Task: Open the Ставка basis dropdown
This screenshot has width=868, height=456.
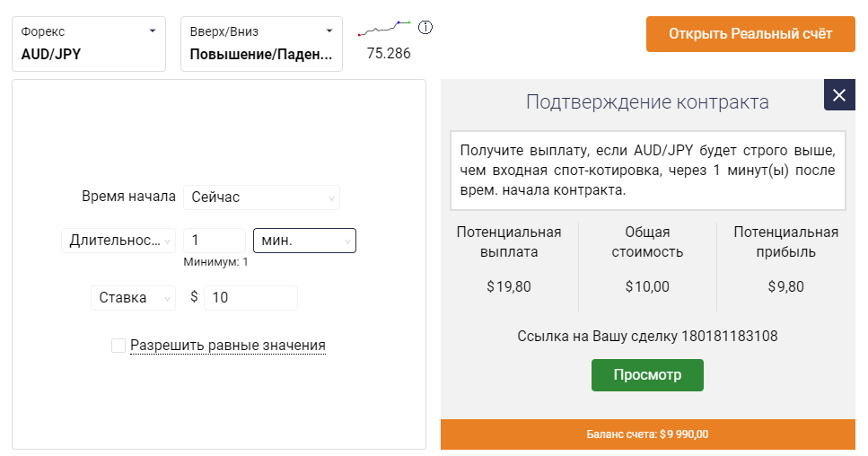Action: pyautogui.click(x=133, y=298)
